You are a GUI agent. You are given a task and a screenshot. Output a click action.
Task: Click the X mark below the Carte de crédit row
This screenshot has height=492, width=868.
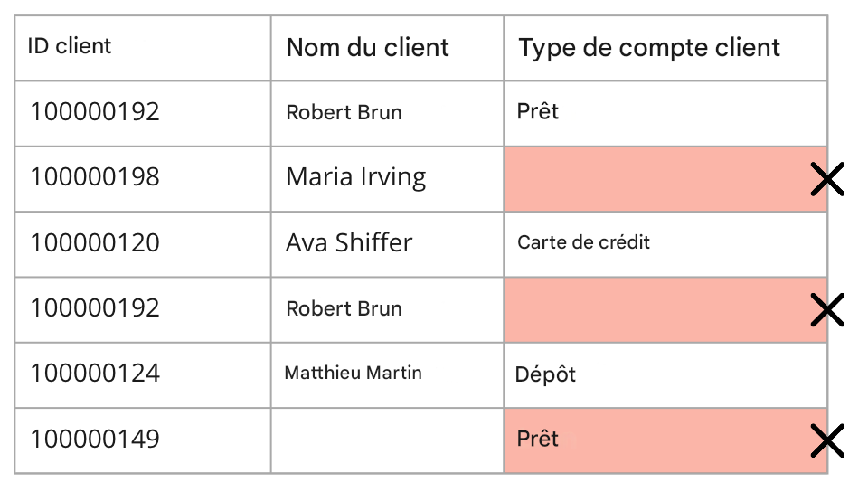826,310
